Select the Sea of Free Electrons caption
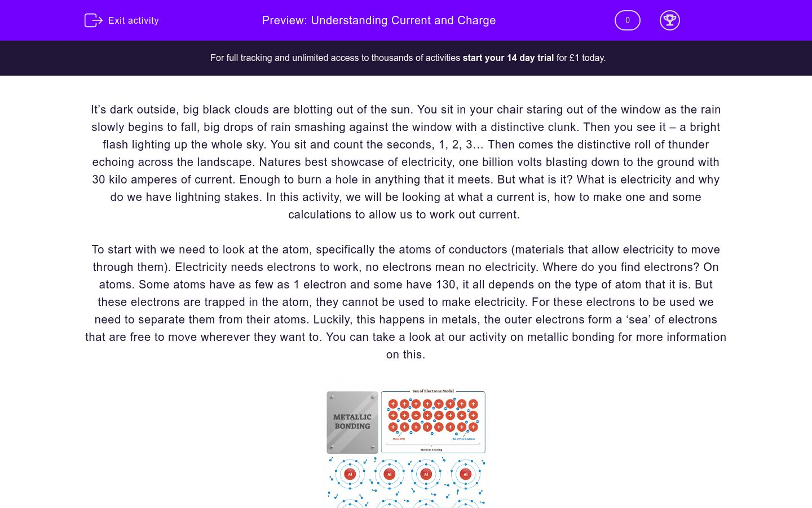Viewport: 812px width, 508px height. pos(464,439)
